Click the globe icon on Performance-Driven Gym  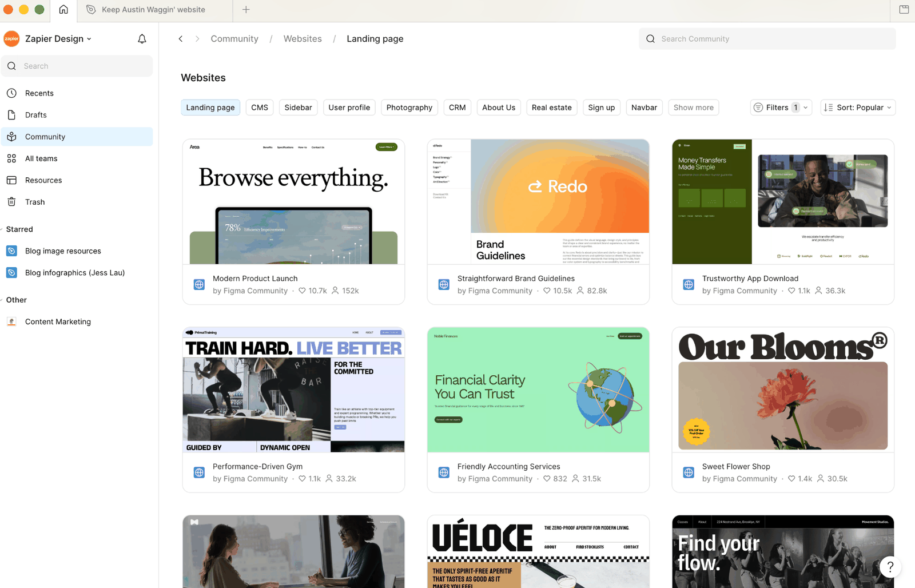199,472
